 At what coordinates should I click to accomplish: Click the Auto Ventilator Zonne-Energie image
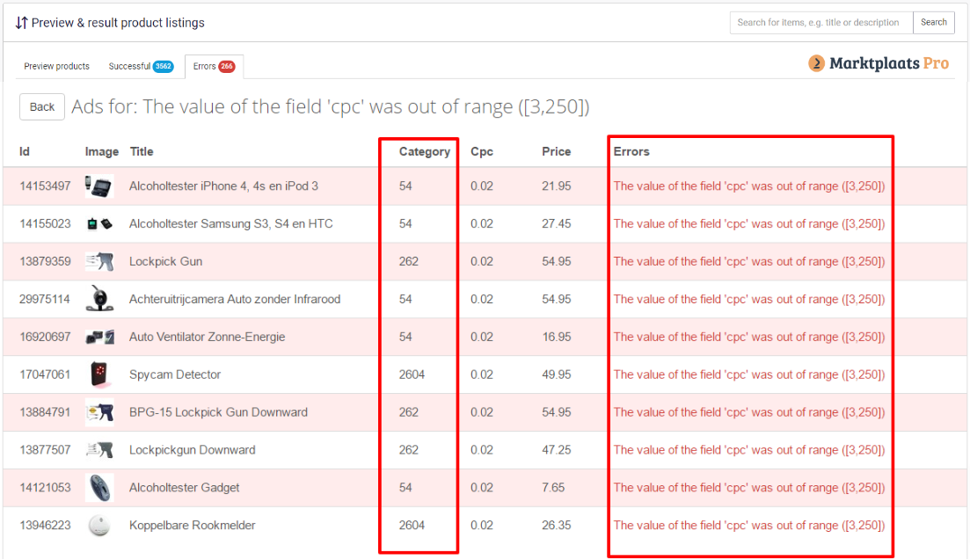point(99,338)
